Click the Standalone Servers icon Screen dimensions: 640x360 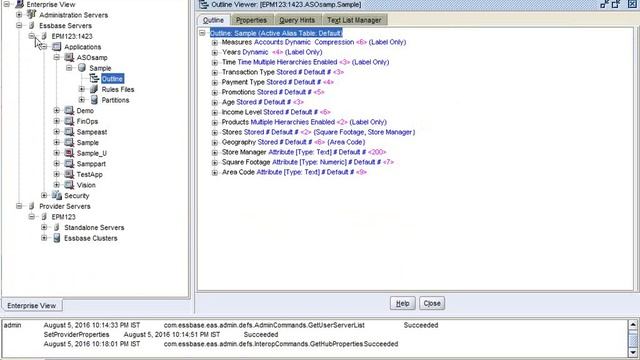coord(57,227)
